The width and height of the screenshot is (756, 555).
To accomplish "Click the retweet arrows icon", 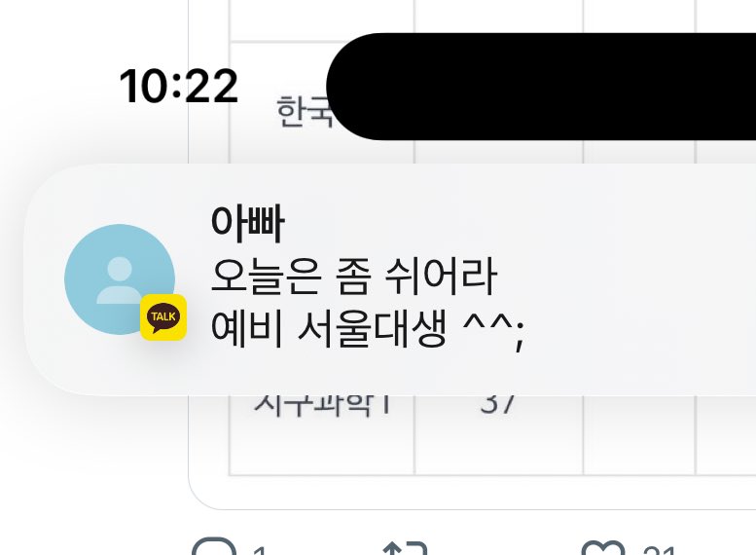I will click(x=405, y=548).
